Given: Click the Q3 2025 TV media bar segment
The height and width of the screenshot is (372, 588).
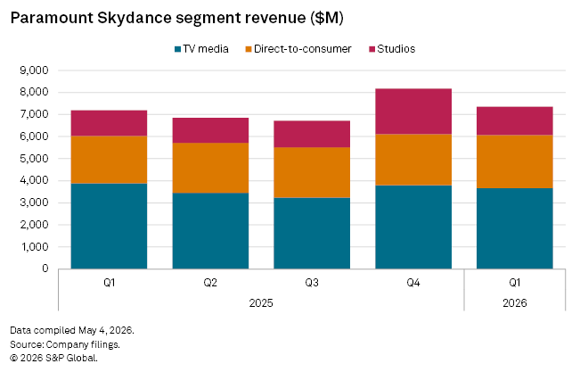Looking at the screenshot, I should (312, 233).
